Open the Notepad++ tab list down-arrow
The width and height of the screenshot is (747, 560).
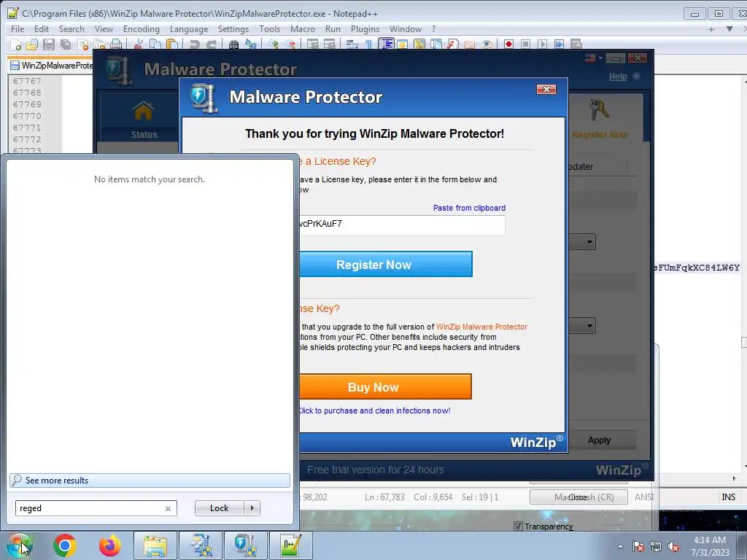click(x=729, y=29)
